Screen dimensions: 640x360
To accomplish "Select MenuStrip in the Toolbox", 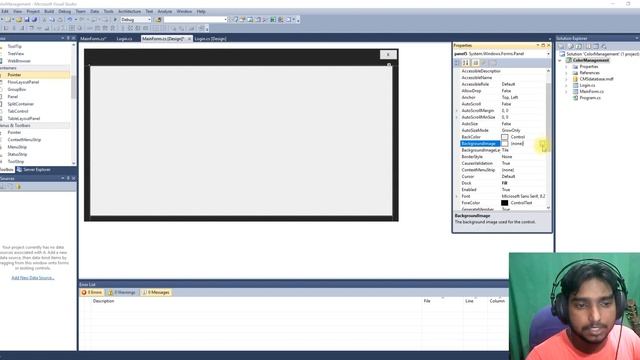I will [17, 147].
